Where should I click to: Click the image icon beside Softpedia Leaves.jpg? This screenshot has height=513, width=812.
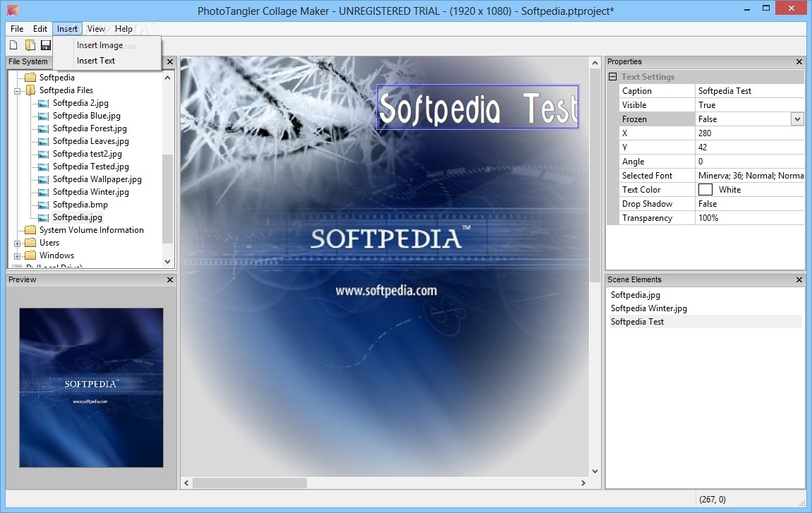(x=44, y=141)
